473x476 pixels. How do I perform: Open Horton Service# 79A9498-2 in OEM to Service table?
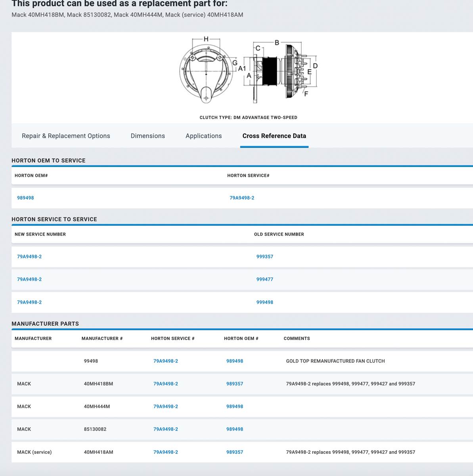pos(242,198)
